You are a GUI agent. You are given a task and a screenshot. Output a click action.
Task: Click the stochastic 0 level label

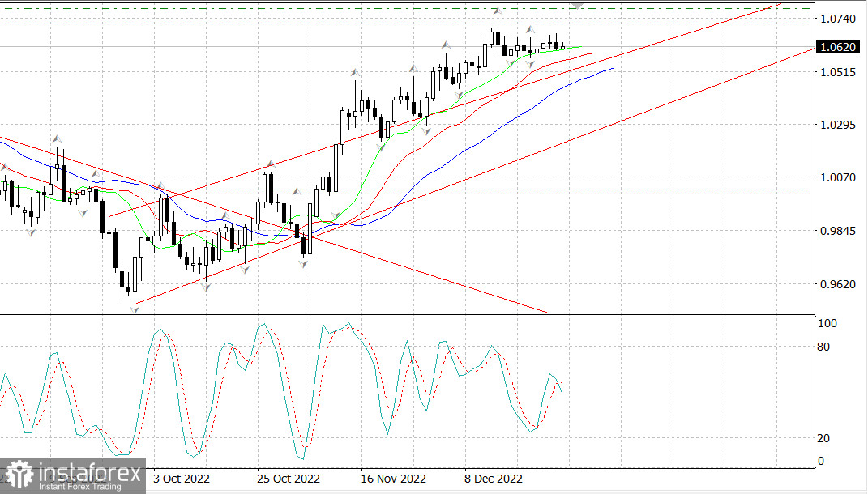[820, 461]
